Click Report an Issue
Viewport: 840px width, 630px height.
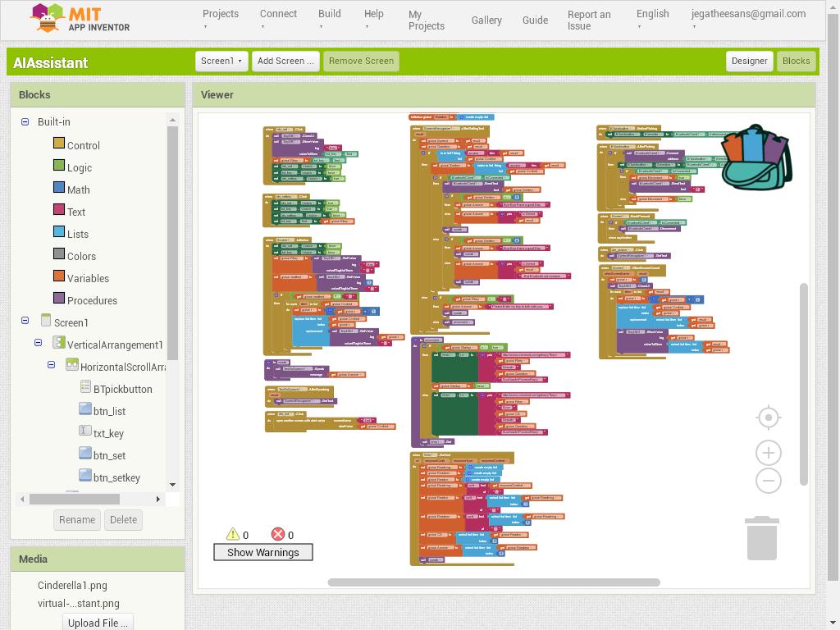589,20
